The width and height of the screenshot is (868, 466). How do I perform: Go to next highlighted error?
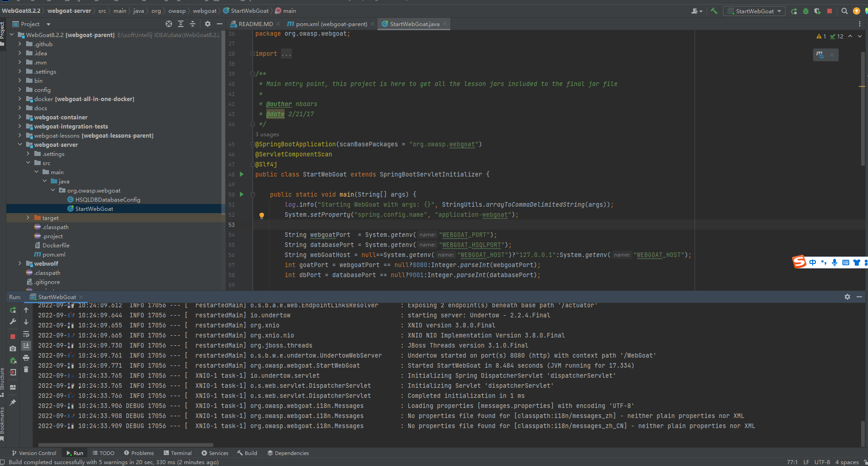pyautogui.click(x=860, y=36)
